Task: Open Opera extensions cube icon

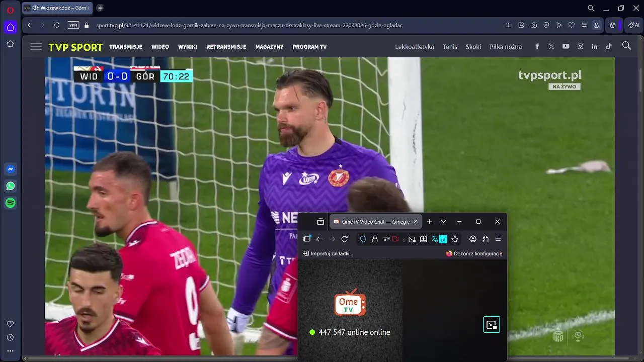Action: (613, 25)
